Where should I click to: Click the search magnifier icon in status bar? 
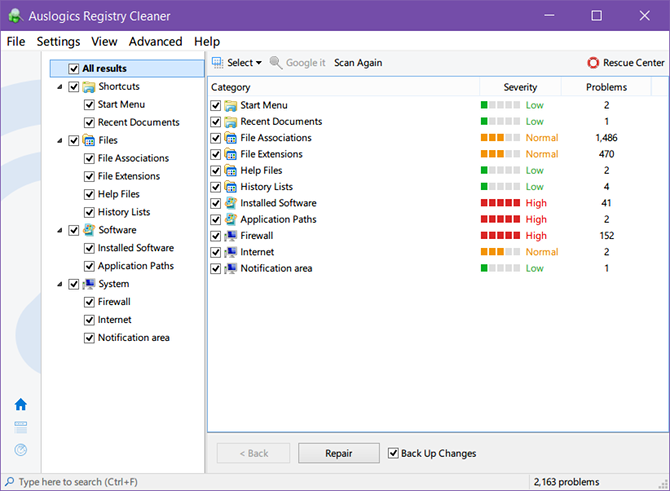click(x=9, y=482)
